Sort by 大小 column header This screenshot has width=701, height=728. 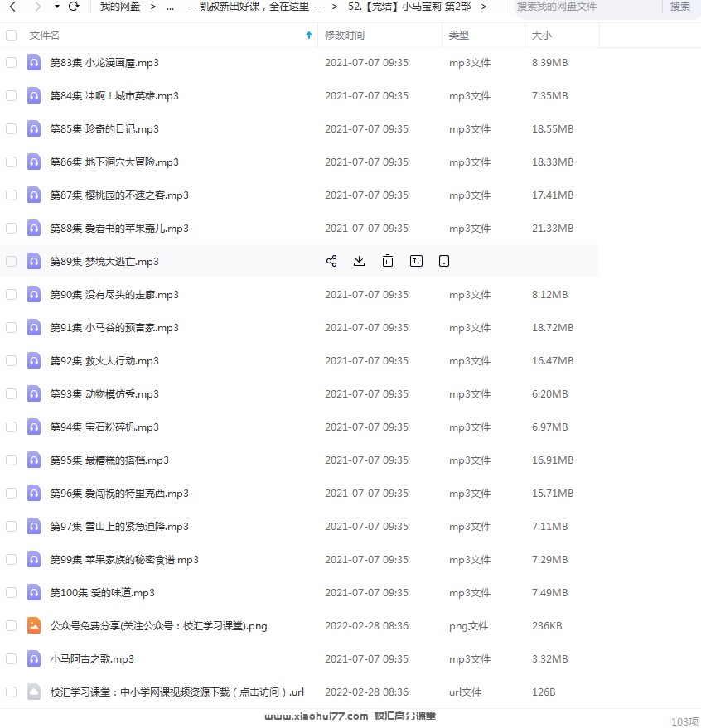coord(542,36)
